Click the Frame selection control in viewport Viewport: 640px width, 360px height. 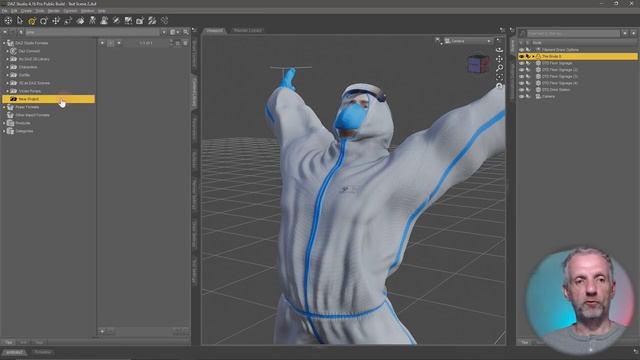499,77
